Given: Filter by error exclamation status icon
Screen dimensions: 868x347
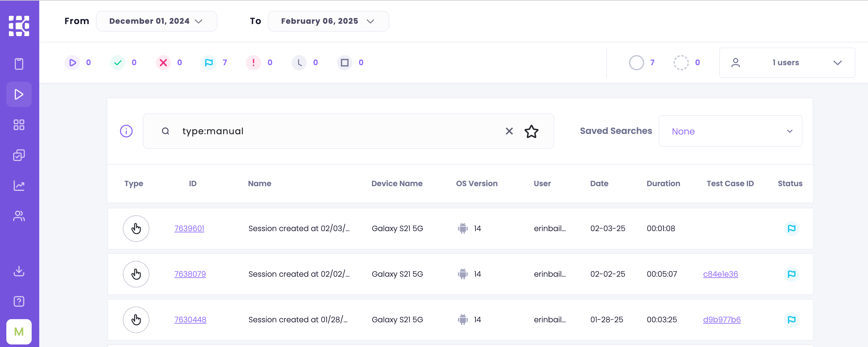Looking at the screenshot, I should click(x=253, y=63).
